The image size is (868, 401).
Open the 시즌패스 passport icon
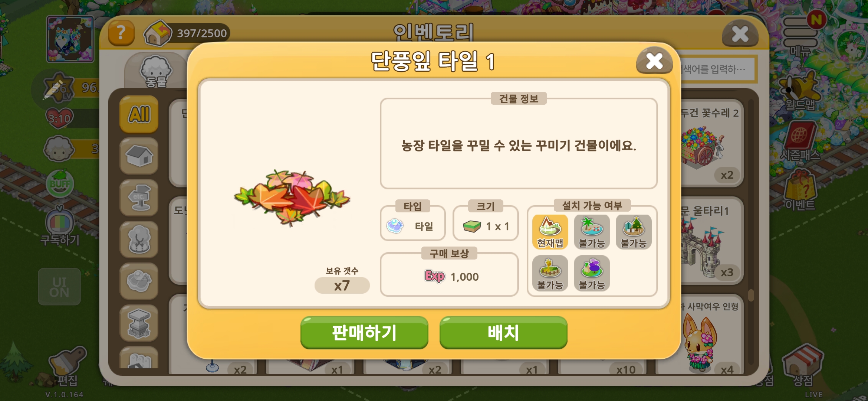800,141
